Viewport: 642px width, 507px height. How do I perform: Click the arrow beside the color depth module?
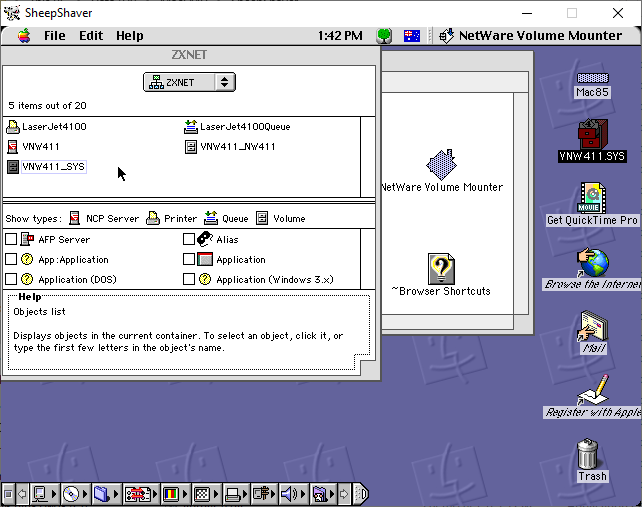[185, 494]
